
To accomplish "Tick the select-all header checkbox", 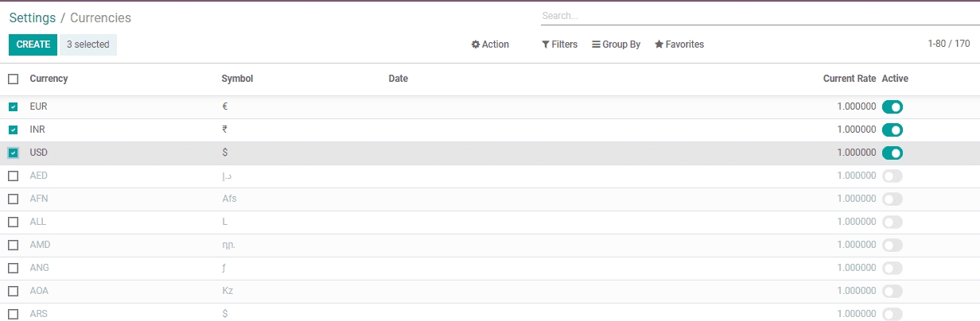I will [x=14, y=79].
